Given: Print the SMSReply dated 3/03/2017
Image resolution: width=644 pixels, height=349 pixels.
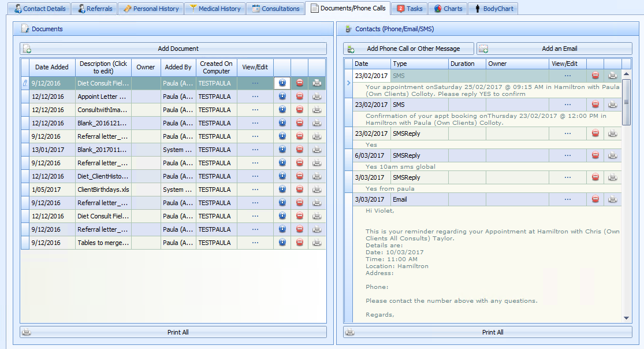Looking at the screenshot, I should [612, 177].
